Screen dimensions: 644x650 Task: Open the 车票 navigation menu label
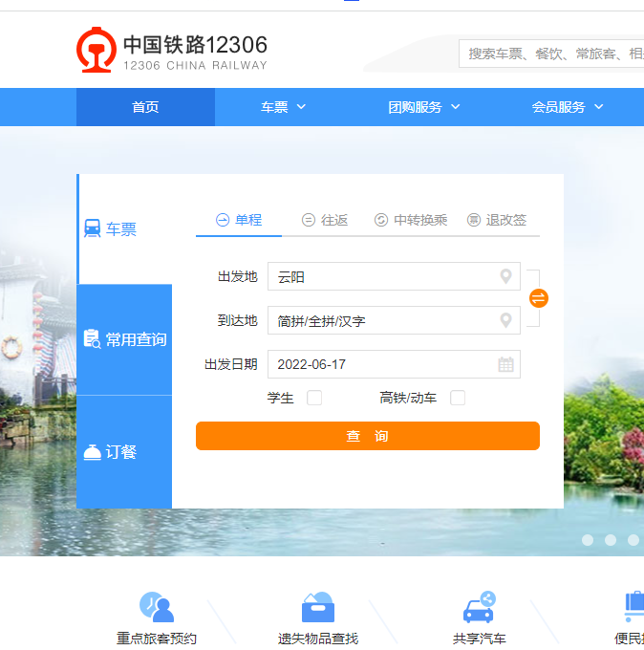point(274,107)
